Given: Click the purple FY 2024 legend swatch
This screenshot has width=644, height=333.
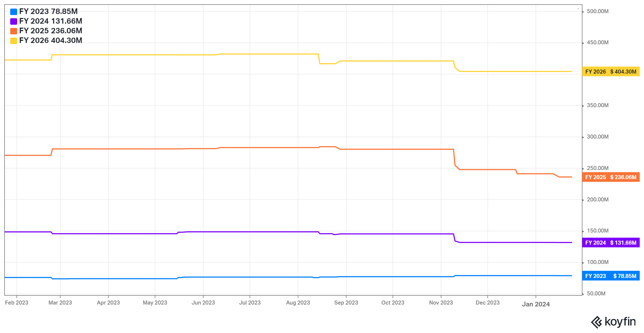Looking at the screenshot, I should tap(14, 21).
